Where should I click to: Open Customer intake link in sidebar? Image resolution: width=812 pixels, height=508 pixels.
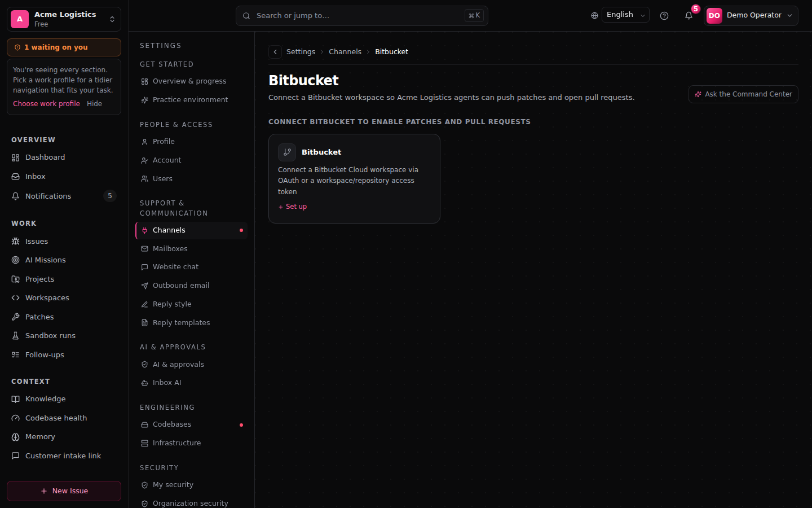click(64, 456)
